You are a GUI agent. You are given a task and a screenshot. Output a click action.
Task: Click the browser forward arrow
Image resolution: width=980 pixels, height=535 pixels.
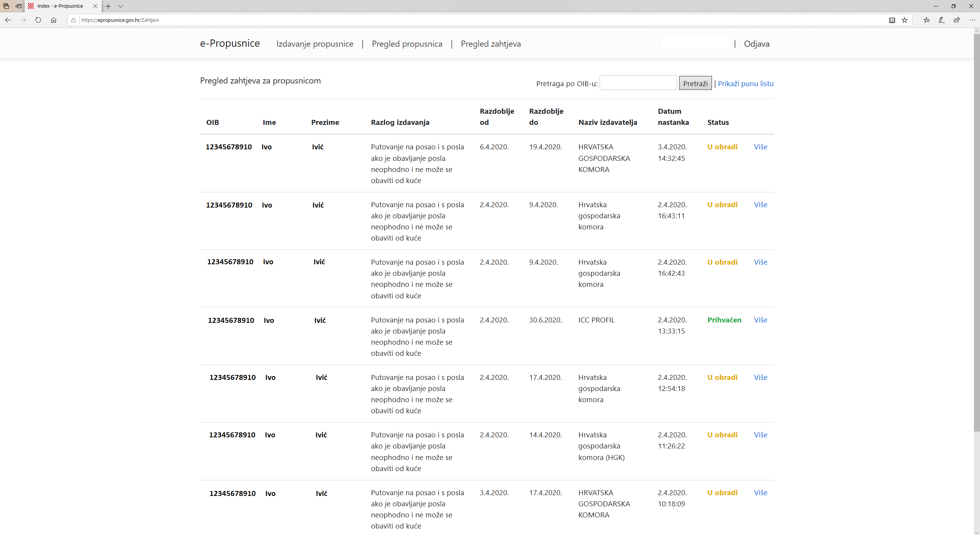(x=23, y=20)
